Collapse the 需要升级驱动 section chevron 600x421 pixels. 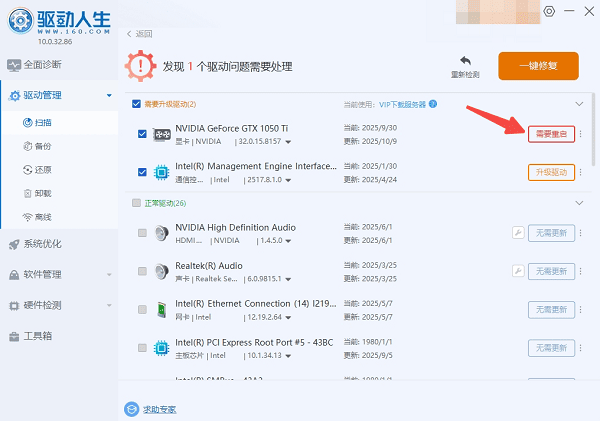coord(578,103)
